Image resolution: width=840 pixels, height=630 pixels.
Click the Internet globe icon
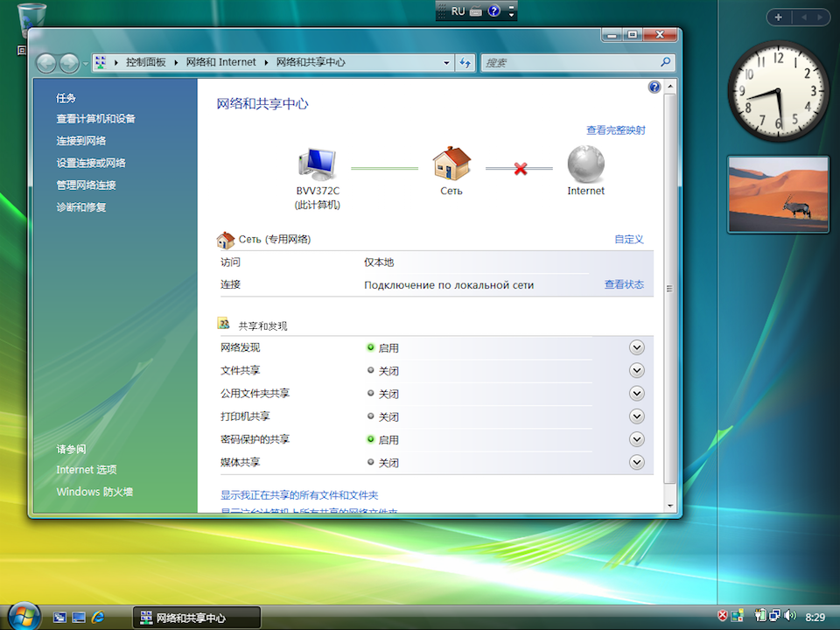coord(585,164)
